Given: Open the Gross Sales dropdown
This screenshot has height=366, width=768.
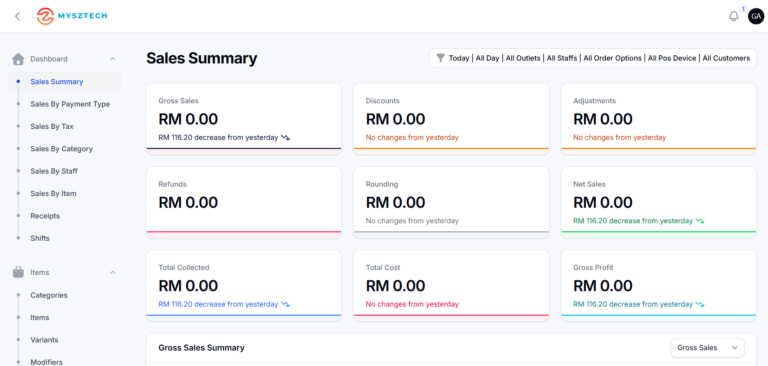Looking at the screenshot, I should tap(707, 348).
